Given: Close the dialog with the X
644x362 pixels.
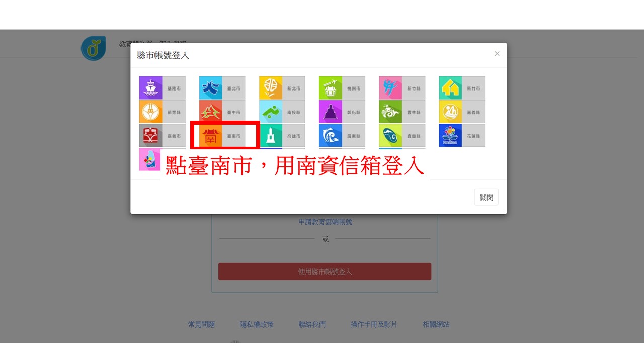Looking at the screenshot, I should coord(497,54).
